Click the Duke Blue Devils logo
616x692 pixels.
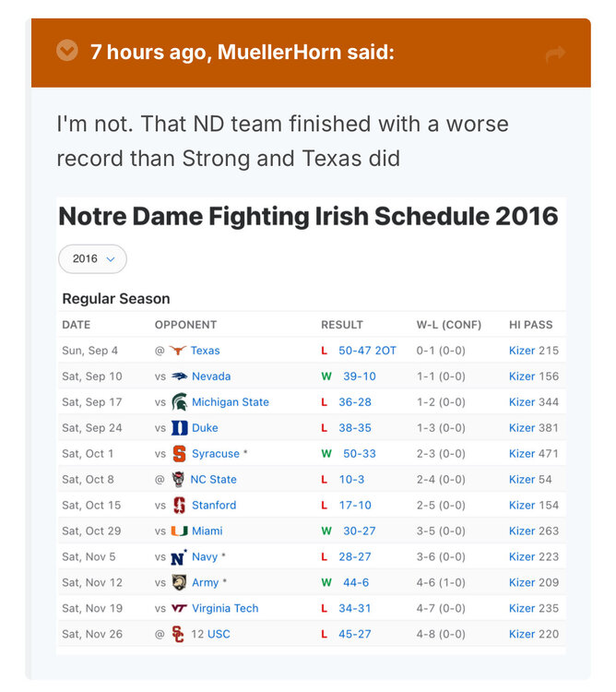tap(179, 428)
